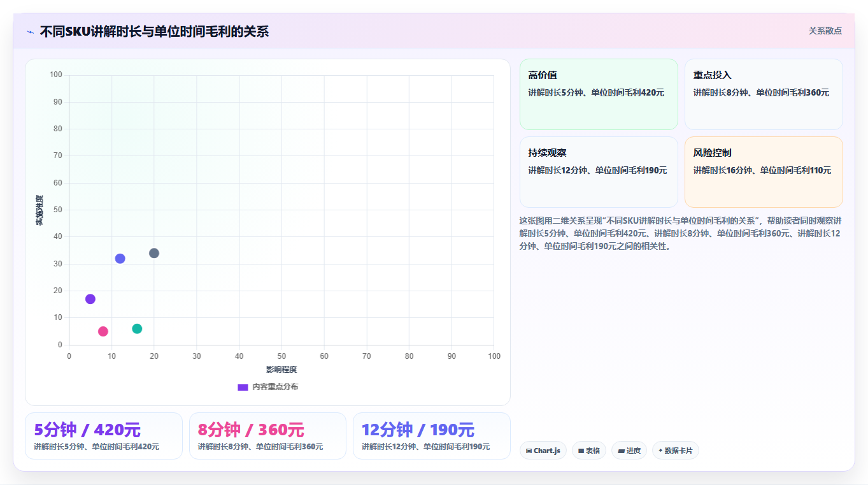The width and height of the screenshot is (868, 485).
Task: Click the 影响程度 x-axis title
Action: coord(281,370)
